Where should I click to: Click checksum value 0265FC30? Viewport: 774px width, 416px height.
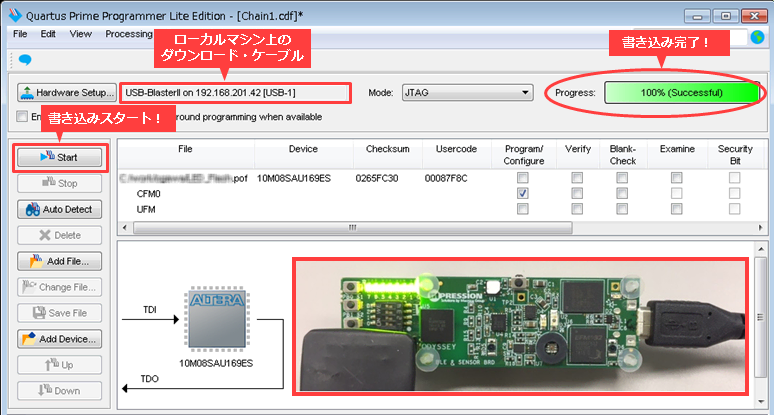coord(377,178)
